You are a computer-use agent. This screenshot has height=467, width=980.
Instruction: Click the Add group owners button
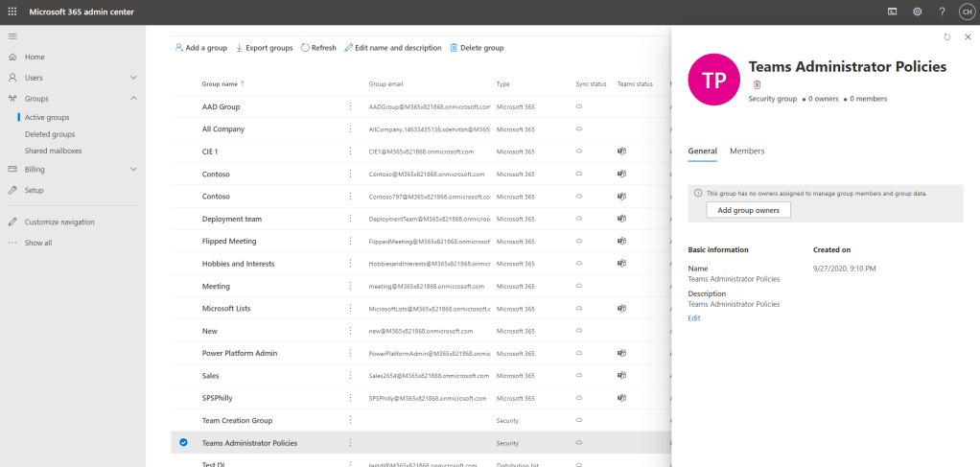[x=748, y=210]
